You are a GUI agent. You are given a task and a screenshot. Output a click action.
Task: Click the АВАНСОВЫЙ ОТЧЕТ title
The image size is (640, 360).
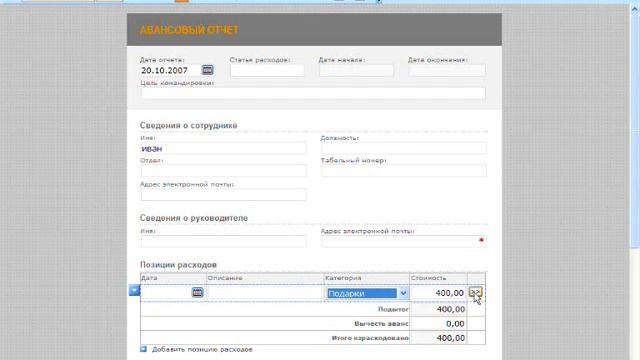click(189, 30)
